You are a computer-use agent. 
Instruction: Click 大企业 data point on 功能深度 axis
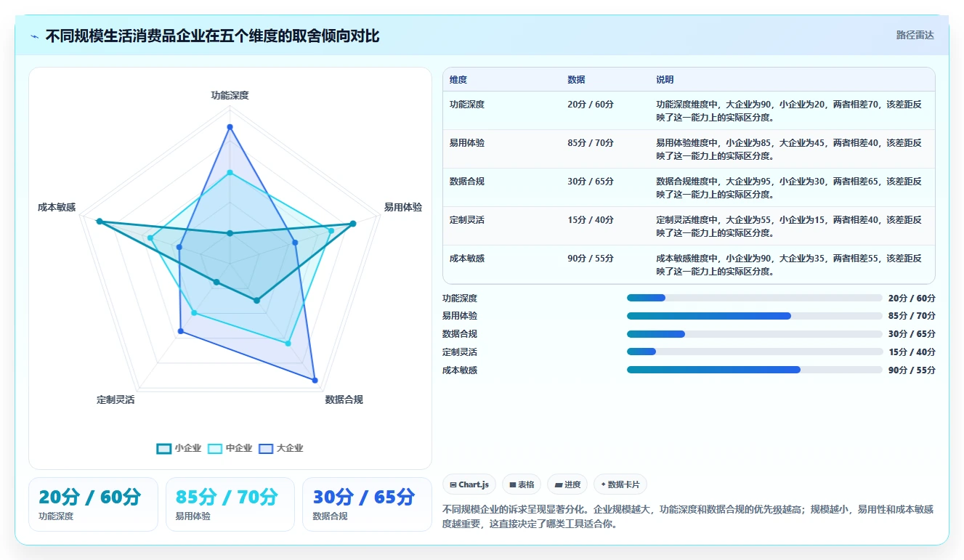pyautogui.click(x=230, y=127)
